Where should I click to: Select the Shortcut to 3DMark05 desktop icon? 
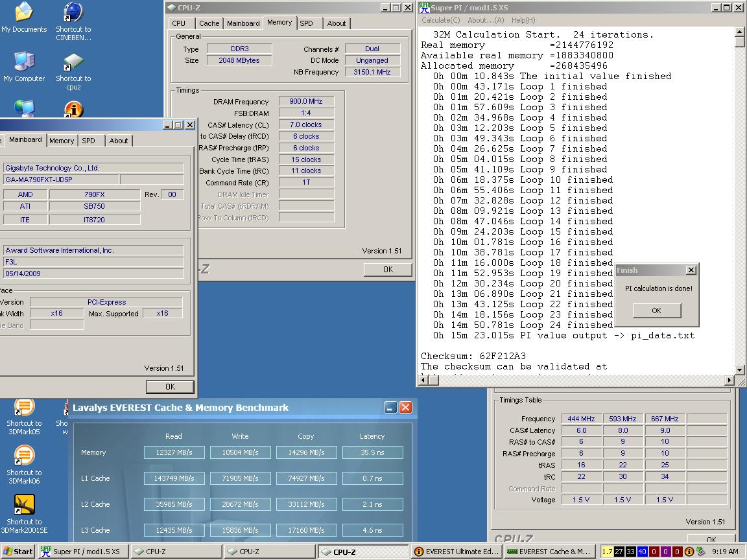click(24, 417)
